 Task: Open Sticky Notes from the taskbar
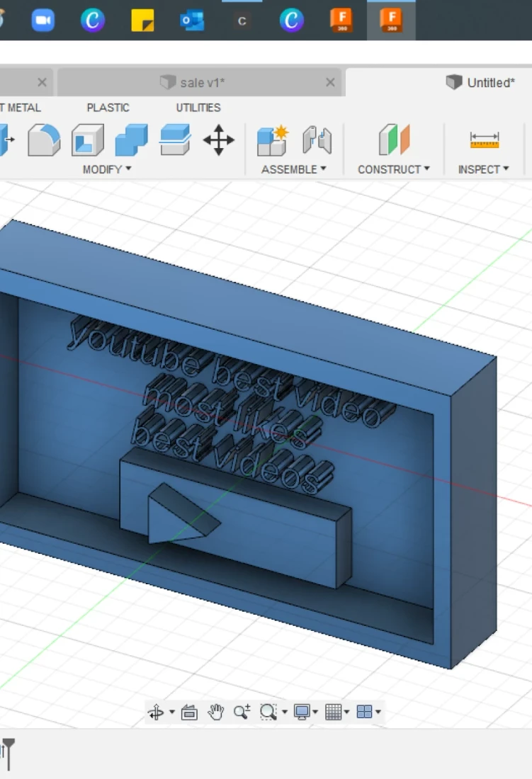pyautogui.click(x=142, y=21)
